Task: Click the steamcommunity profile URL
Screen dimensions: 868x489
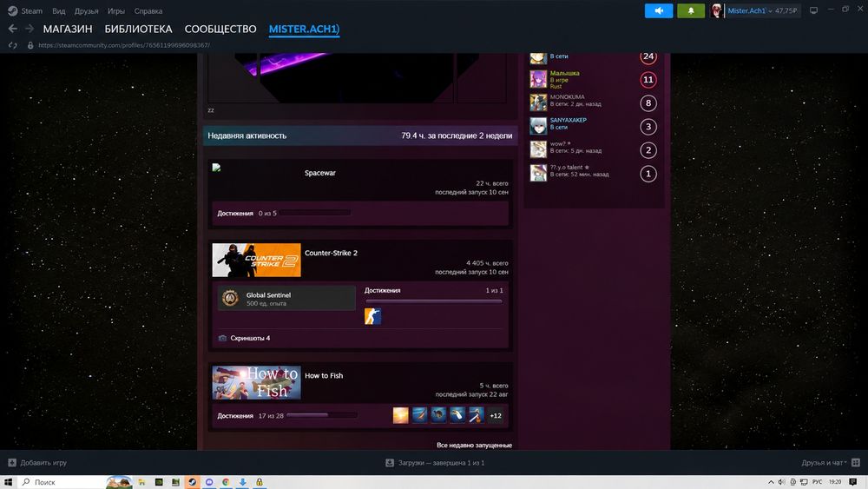Action: click(124, 45)
